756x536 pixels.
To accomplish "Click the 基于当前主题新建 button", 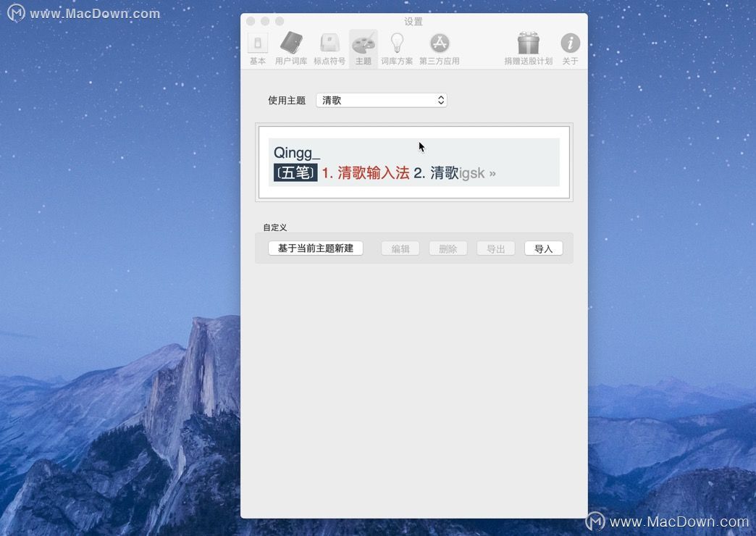I will 315,248.
